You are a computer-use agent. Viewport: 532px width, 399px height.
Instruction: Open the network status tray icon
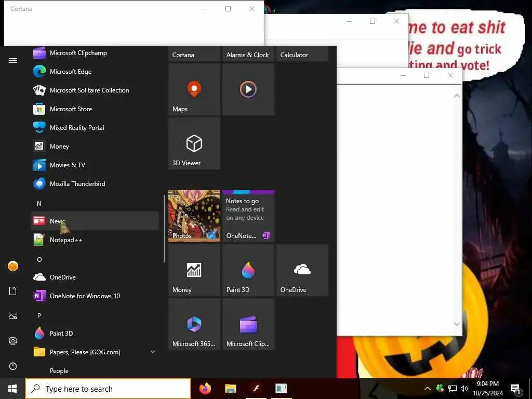tap(453, 389)
